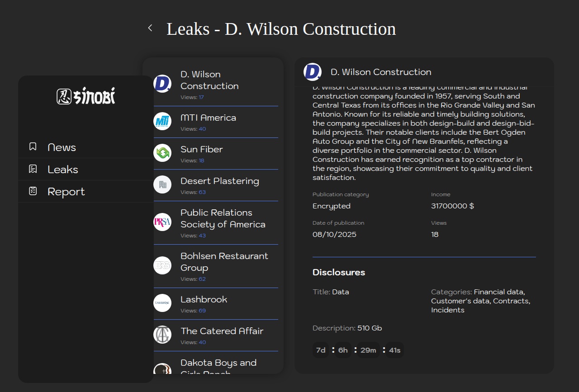The width and height of the screenshot is (579, 392).
Task: Click the D. Wilson logo in the details header
Action: [312, 72]
